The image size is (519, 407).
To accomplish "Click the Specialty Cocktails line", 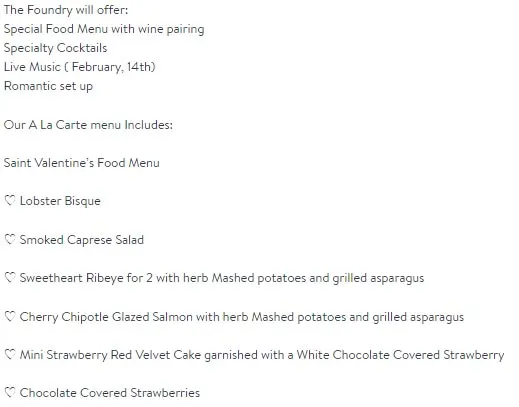I will click(55, 48).
